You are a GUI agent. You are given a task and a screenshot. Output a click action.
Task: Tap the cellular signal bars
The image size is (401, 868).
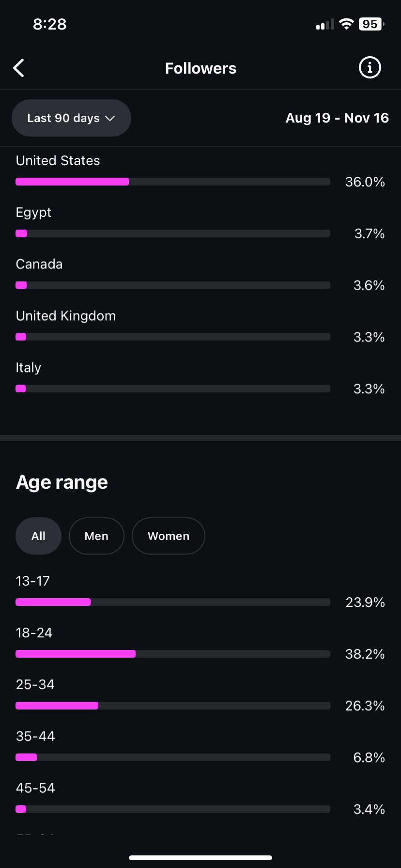[325, 25]
